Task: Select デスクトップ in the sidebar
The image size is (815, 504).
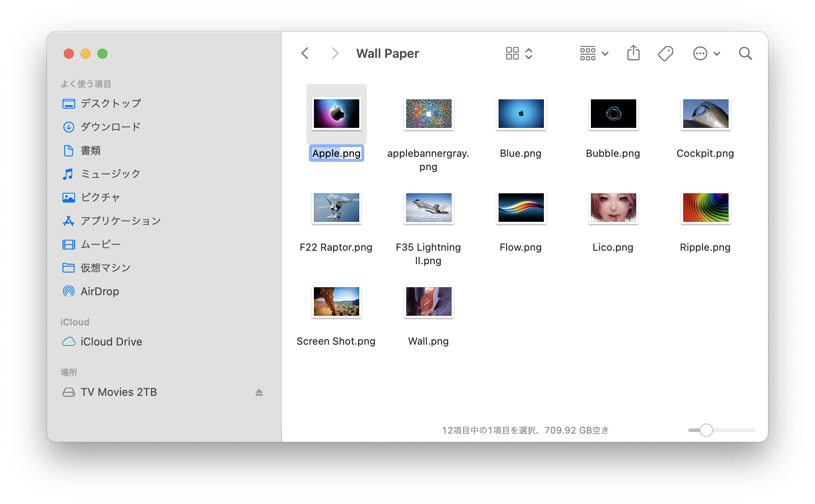Action: (x=110, y=103)
